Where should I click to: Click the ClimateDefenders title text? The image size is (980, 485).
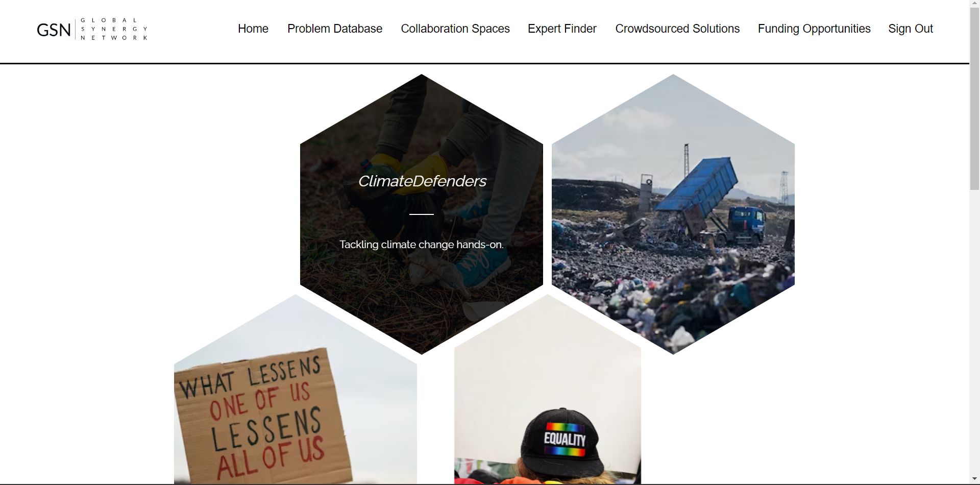(x=422, y=181)
